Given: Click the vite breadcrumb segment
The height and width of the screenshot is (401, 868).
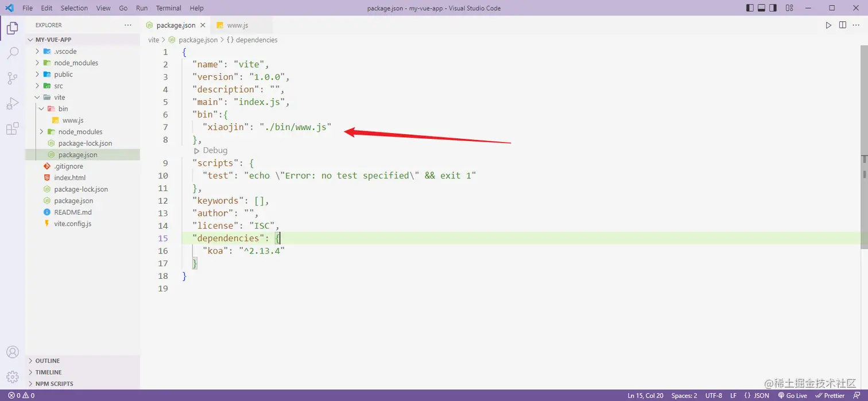Looking at the screenshot, I should coord(153,40).
